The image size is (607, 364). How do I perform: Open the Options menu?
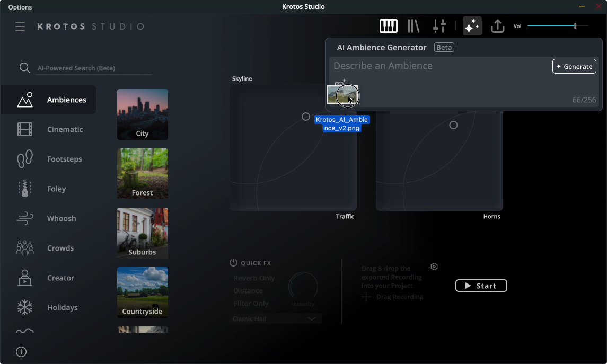tap(20, 7)
